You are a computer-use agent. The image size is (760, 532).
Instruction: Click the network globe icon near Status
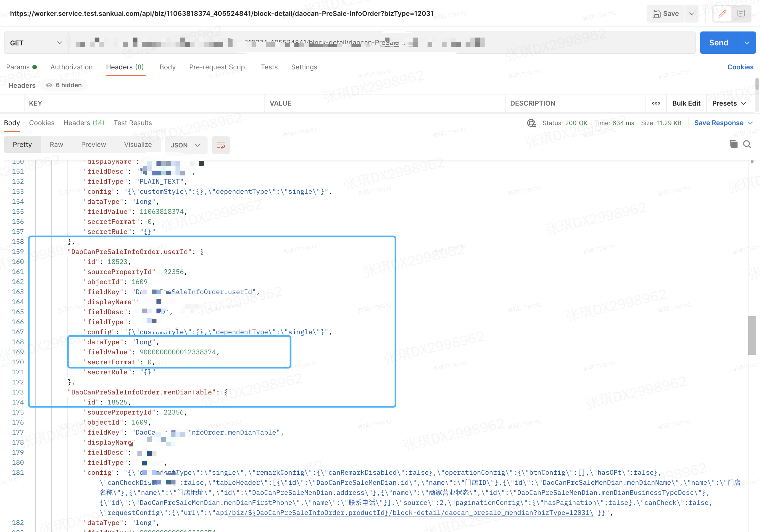tap(531, 123)
